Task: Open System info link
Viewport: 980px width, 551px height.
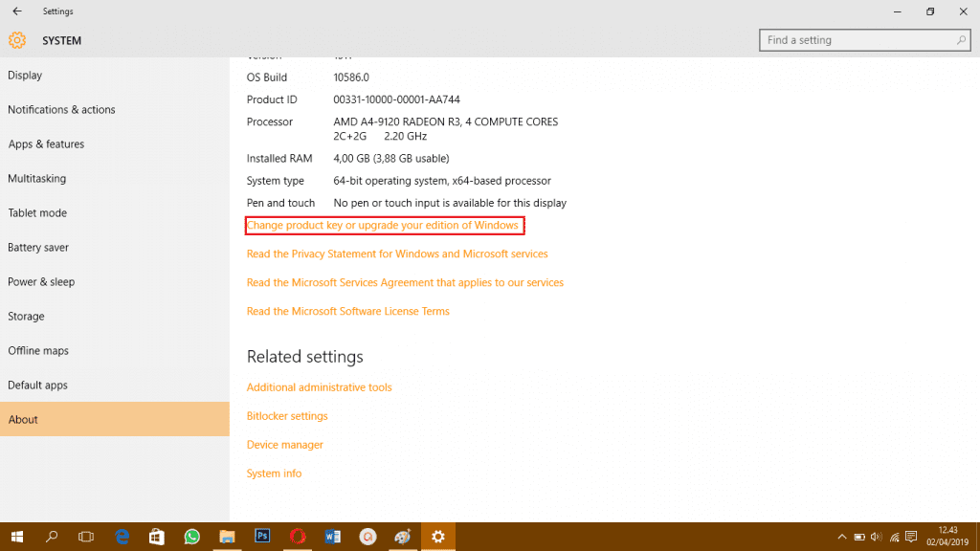Action: (274, 474)
